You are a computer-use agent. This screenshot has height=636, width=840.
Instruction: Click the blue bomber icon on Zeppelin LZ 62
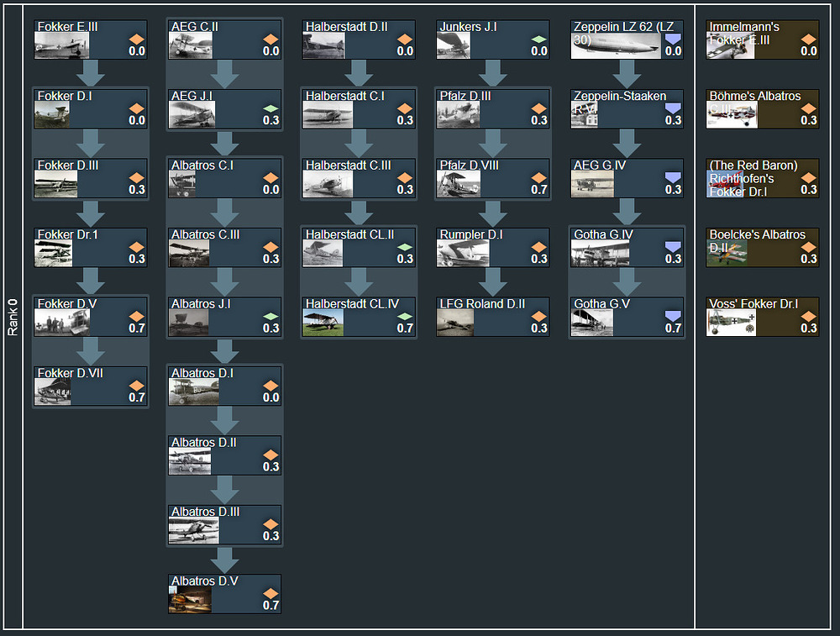coord(674,39)
